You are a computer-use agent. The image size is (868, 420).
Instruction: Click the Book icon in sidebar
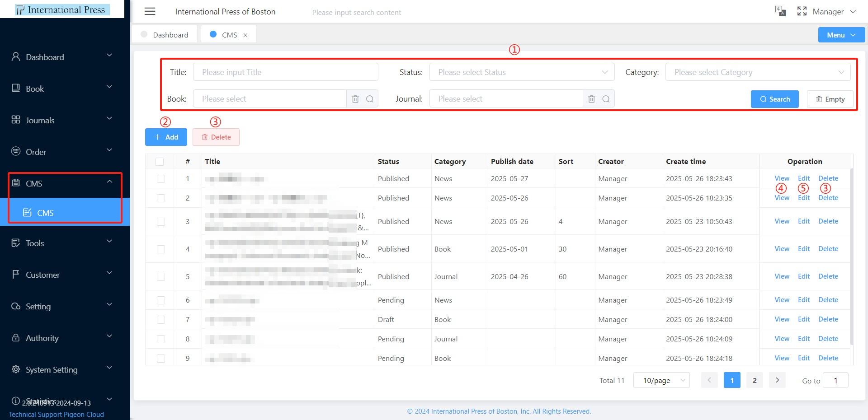tap(16, 88)
